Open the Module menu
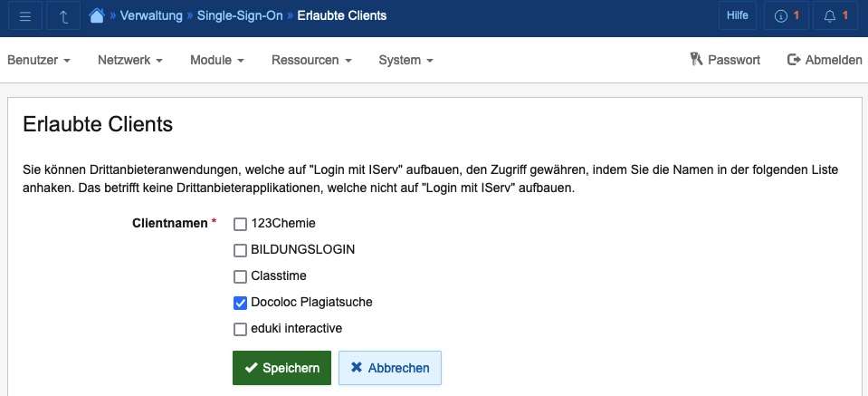Image resolution: width=868 pixels, height=396 pixels. coord(216,61)
